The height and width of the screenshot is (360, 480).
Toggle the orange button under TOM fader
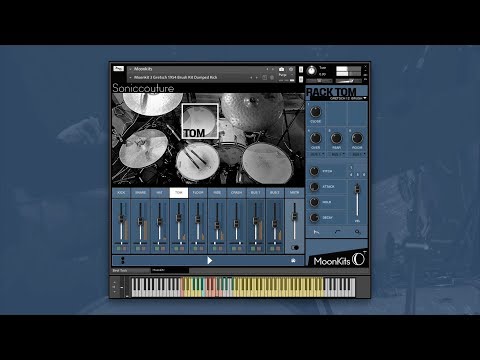click(x=182, y=249)
